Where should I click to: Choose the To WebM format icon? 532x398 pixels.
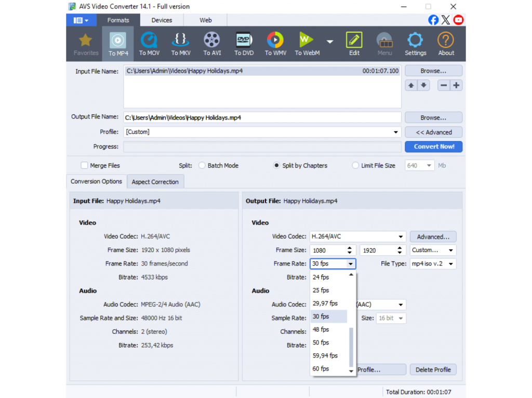click(307, 44)
